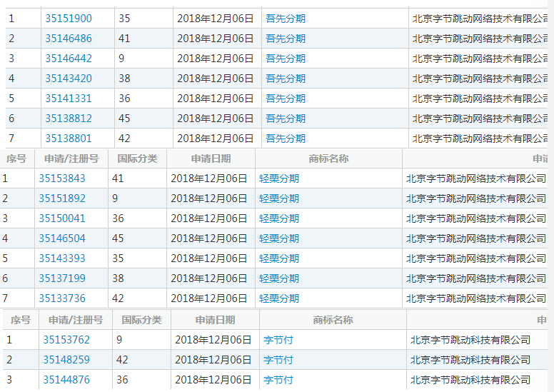The image size is (554, 392).
Task: Open application number 35153762
Action: point(66,340)
